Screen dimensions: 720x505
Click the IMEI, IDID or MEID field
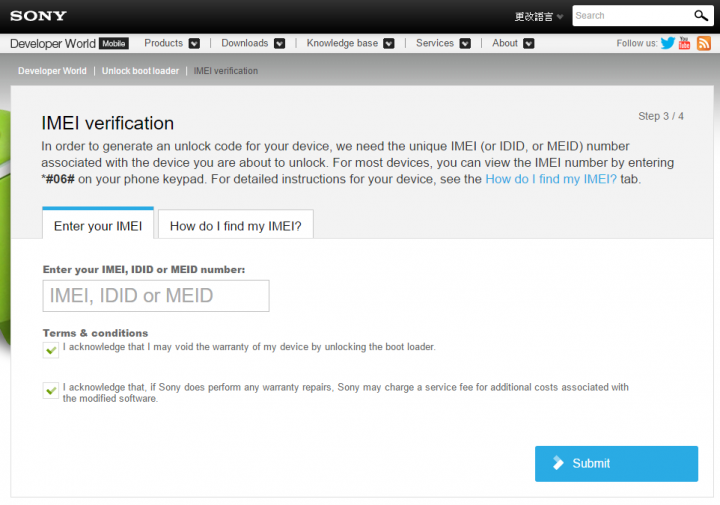tap(156, 296)
